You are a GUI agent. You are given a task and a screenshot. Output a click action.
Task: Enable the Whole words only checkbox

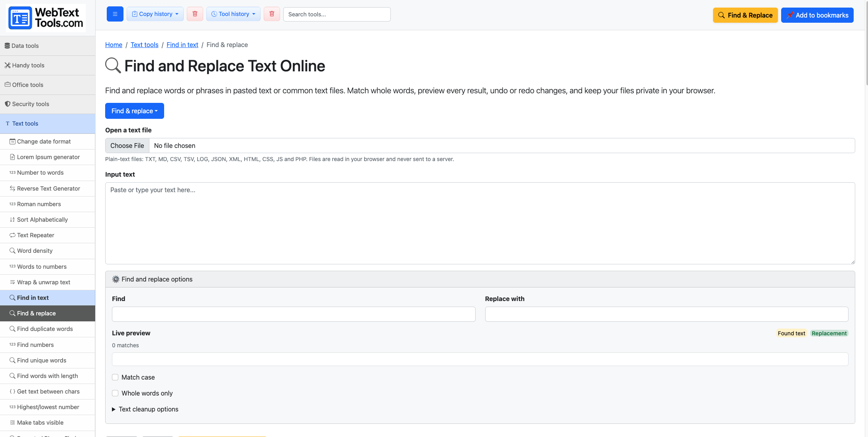[115, 393]
